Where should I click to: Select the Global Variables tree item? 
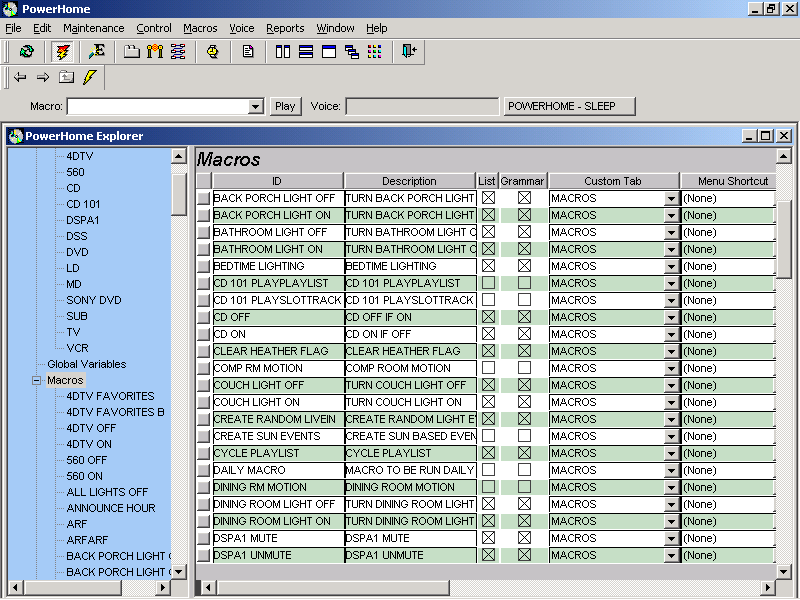pos(87,364)
